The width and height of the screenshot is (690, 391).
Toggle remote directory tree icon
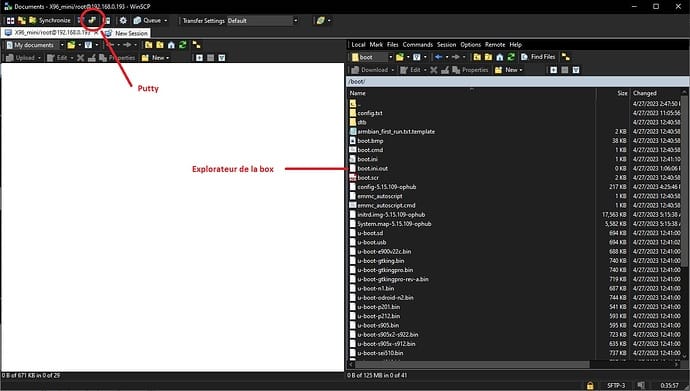tap(565, 57)
